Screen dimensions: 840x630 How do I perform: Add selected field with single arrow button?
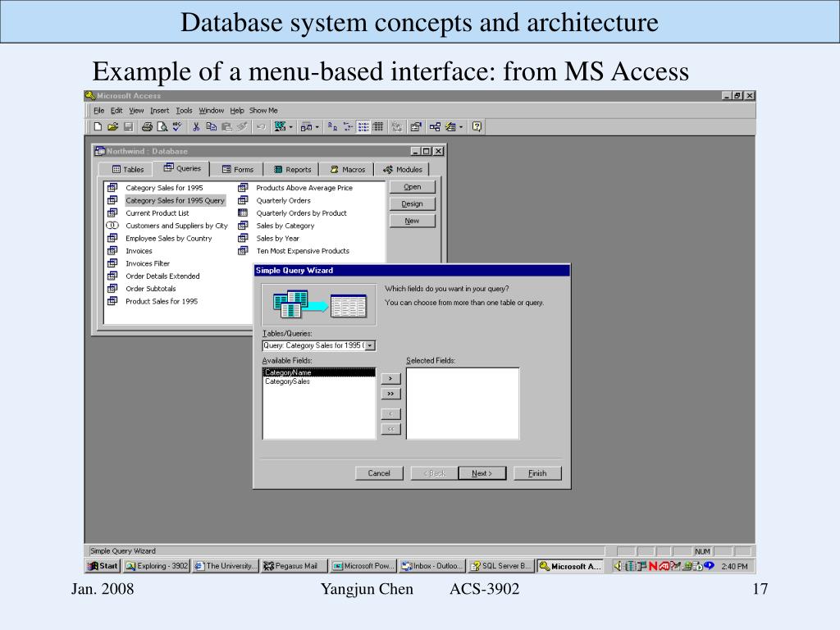(x=390, y=379)
